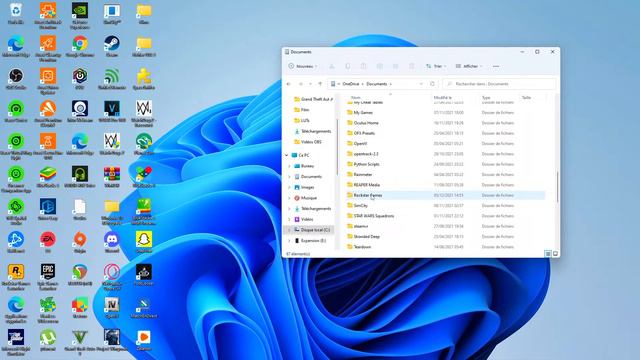Expand the Vidéos tree node
The width and height of the screenshot is (640, 360).
coord(290,219)
